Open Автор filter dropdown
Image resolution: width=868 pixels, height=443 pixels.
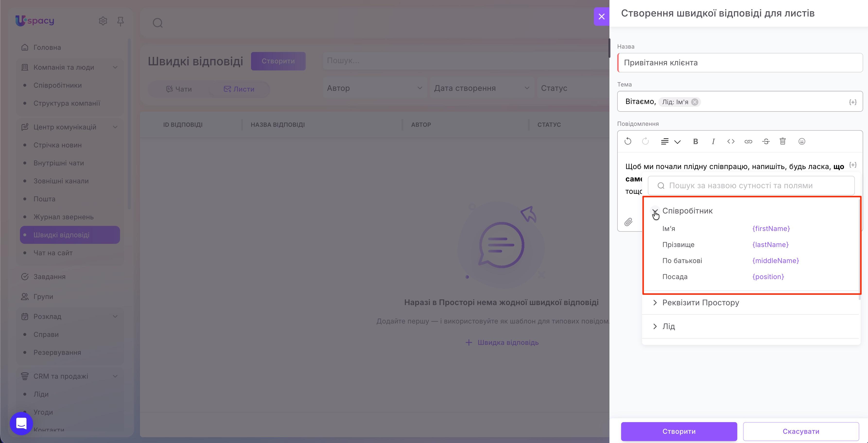coord(375,88)
